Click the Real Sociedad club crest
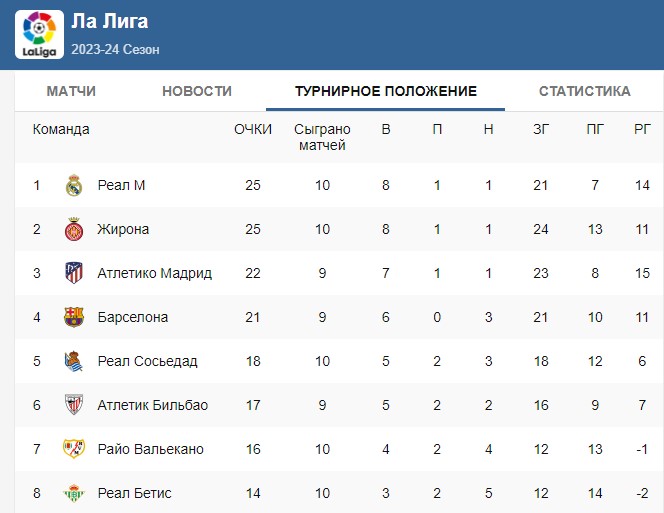 point(74,361)
